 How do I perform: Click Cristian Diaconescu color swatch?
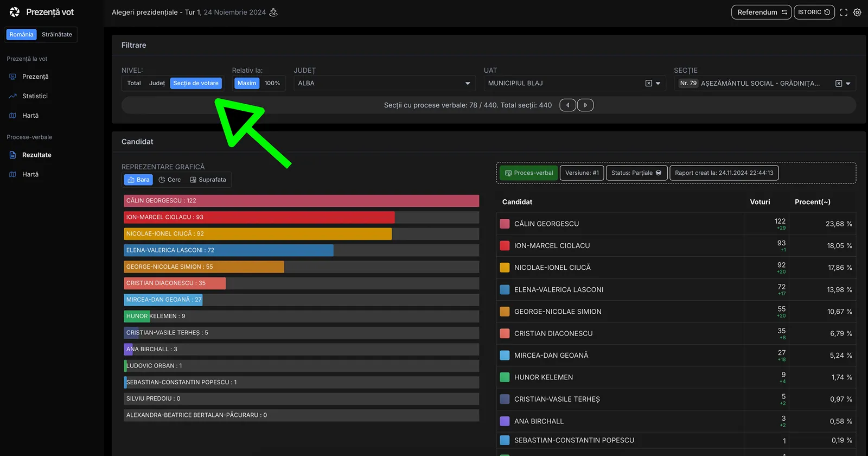click(505, 333)
